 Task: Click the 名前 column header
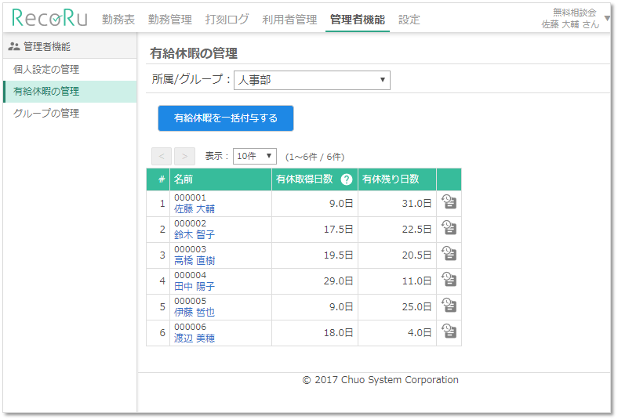click(x=220, y=180)
